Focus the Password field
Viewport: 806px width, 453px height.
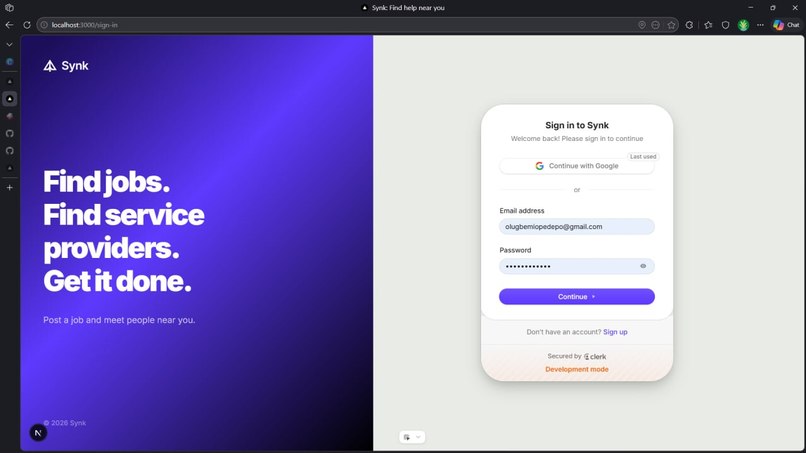pyautogui.click(x=577, y=266)
